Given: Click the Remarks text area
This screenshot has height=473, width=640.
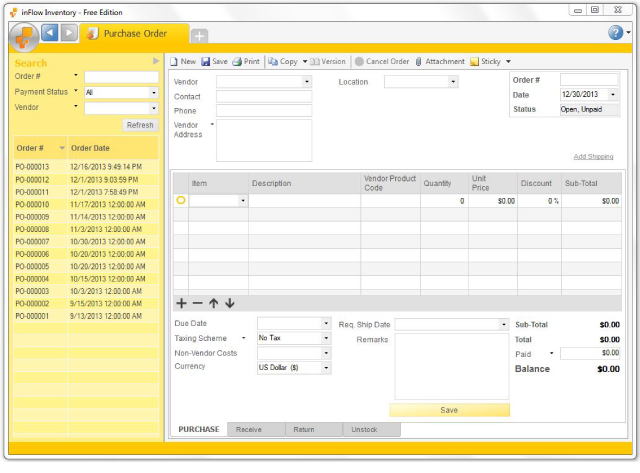Looking at the screenshot, I should (452, 366).
